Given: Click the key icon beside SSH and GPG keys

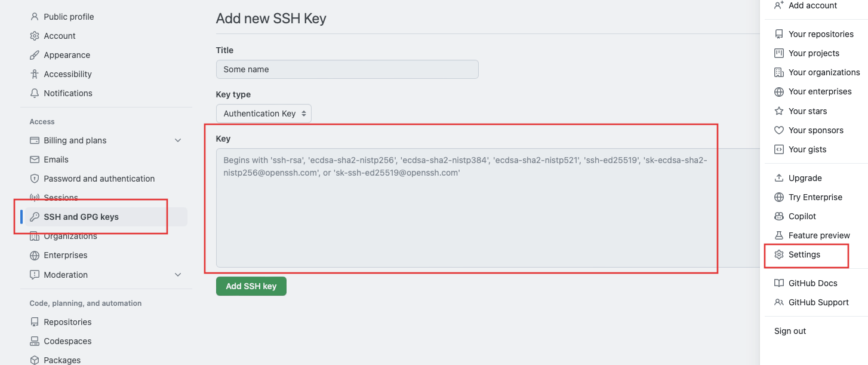Looking at the screenshot, I should pyautogui.click(x=35, y=217).
